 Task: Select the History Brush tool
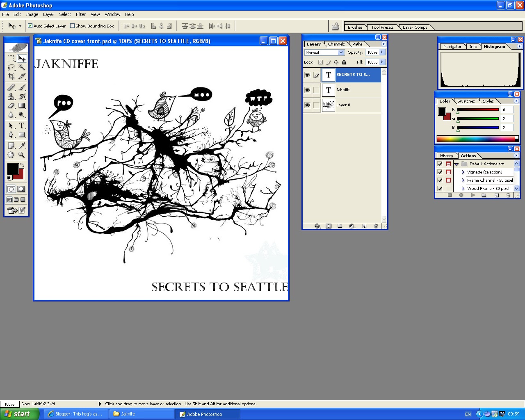click(22, 96)
